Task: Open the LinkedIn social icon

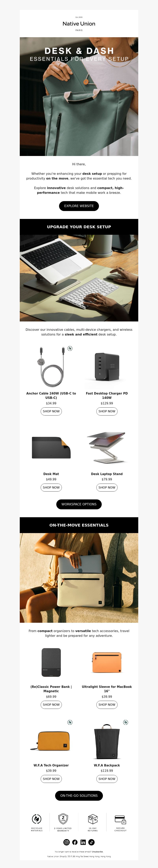Action: tap(83, 842)
